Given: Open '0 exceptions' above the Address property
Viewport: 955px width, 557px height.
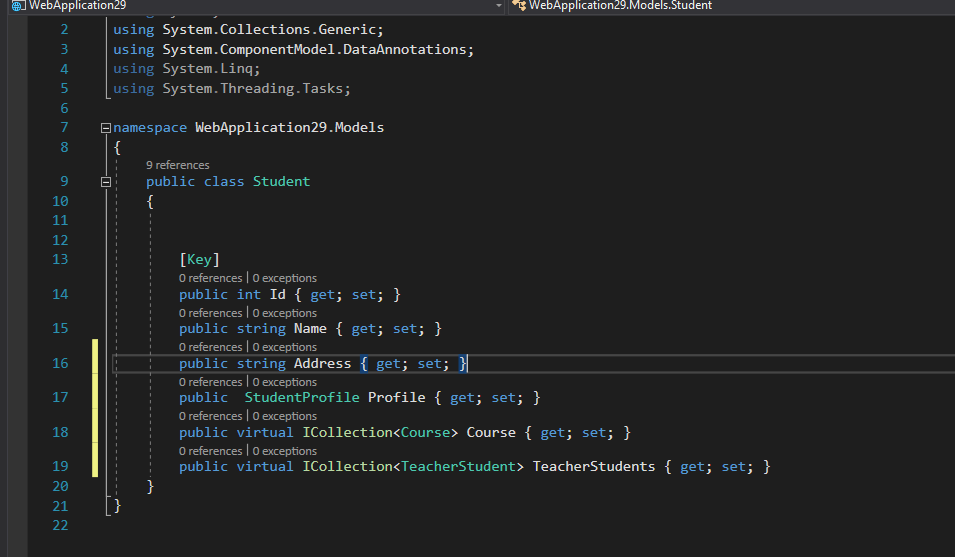Looking at the screenshot, I should 284,347.
